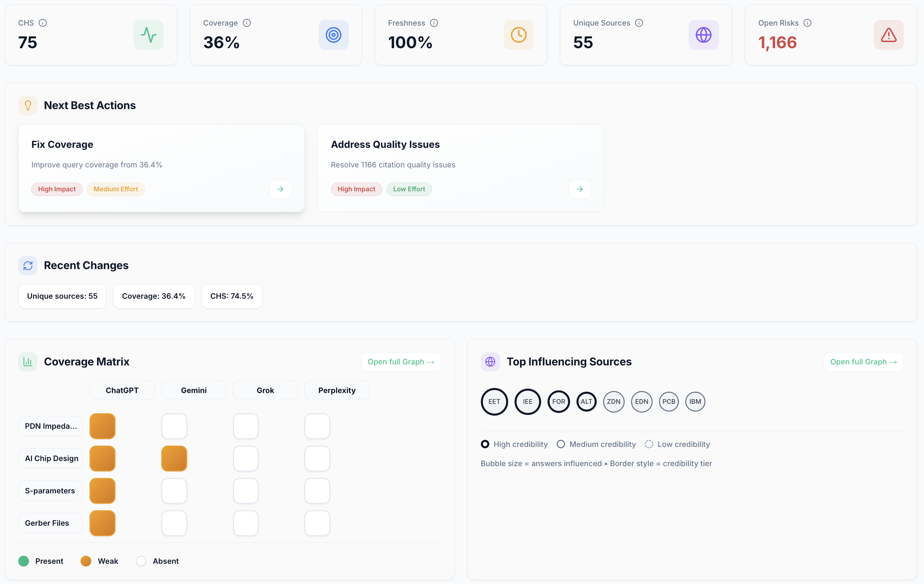
Task: Click the info icon beside Coverage label
Action: 247,23
